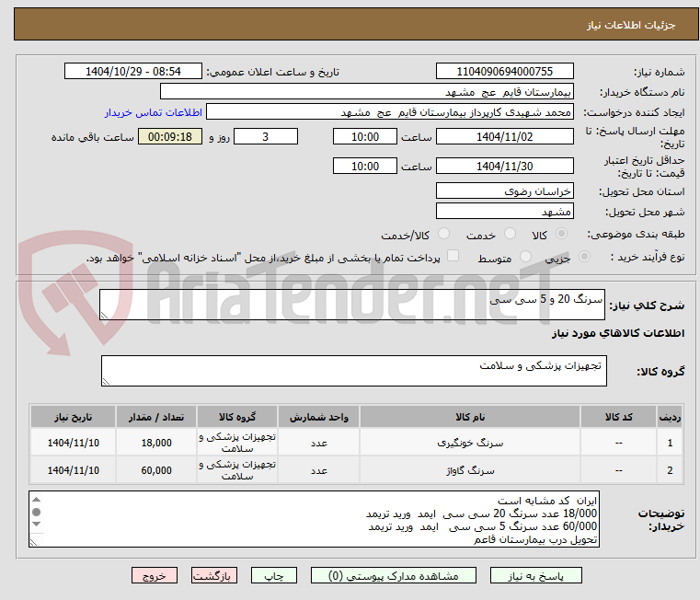The height and width of the screenshot is (600, 700).
Task: Click the announcement date field 1404/10/29 - 08:54
Action: click(133, 71)
